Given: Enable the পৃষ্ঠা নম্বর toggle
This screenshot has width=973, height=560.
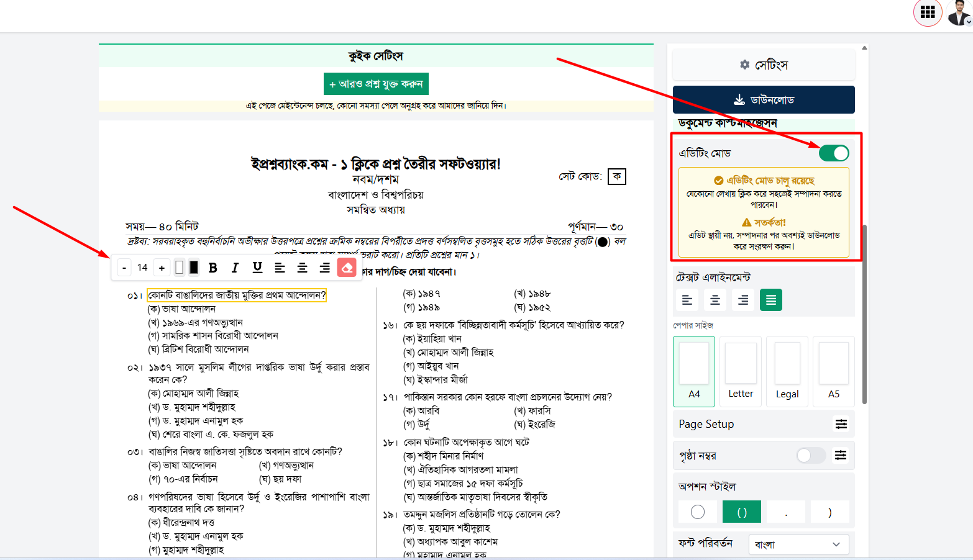Looking at the screenshot, I should (811, 456).
